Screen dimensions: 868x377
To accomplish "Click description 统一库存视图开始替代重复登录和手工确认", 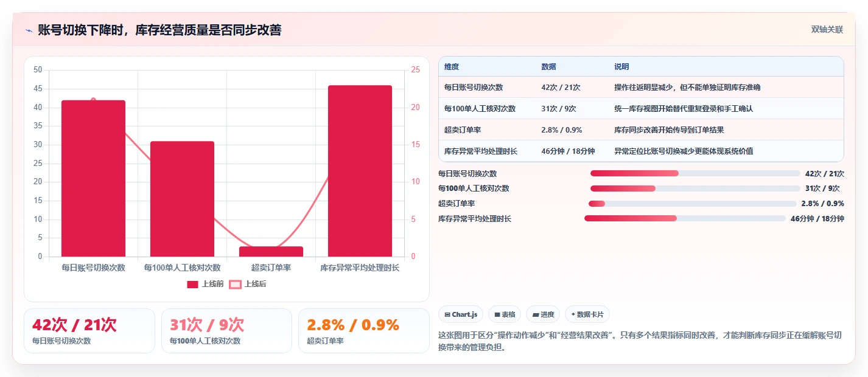I will point(684,108).
